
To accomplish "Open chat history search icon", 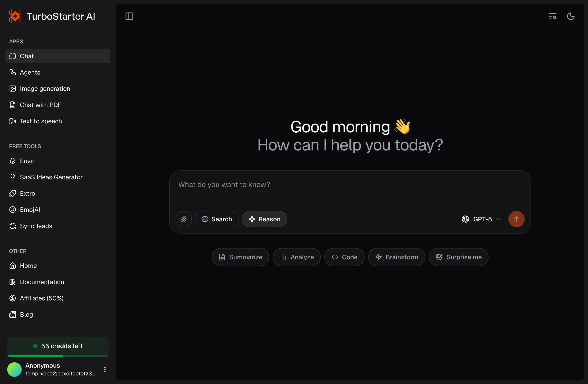I will 552,16.
